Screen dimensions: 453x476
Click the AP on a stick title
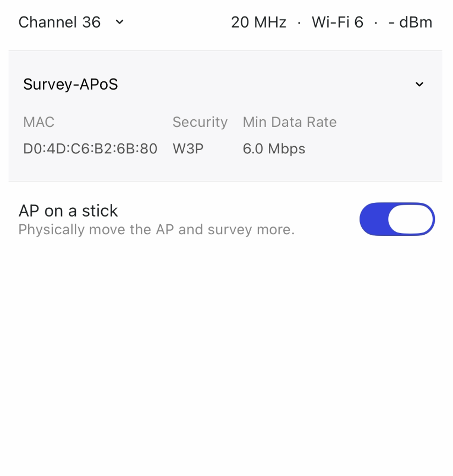68,211
